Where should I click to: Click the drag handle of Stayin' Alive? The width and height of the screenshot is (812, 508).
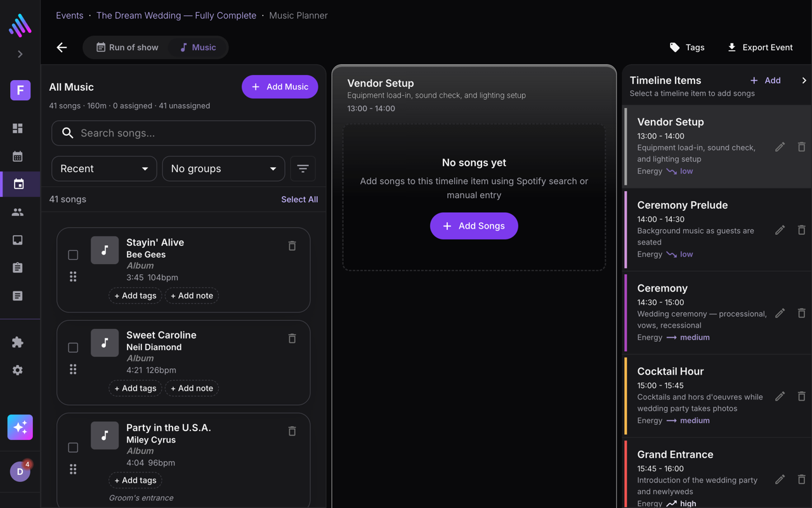(x=73, y=277)
